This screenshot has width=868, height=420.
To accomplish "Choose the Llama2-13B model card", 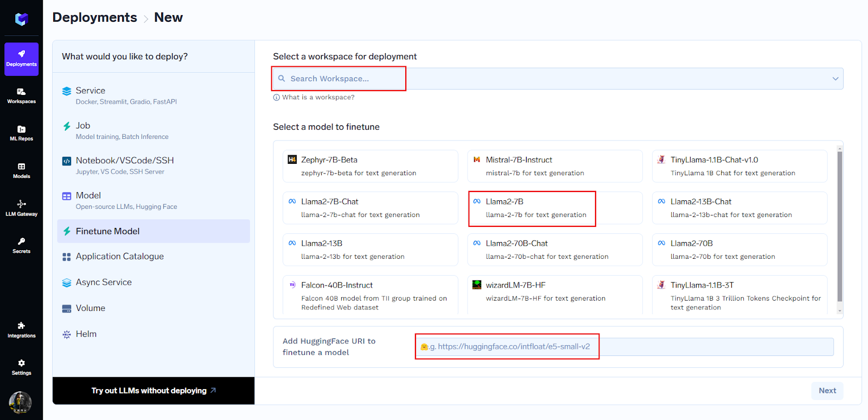I will (x=371, y=250).
